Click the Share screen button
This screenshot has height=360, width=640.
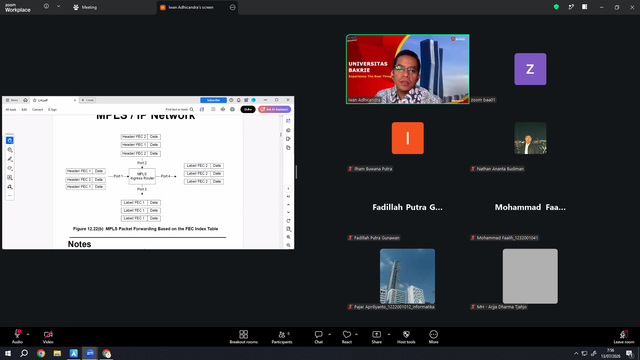click(x=376, y=337)
